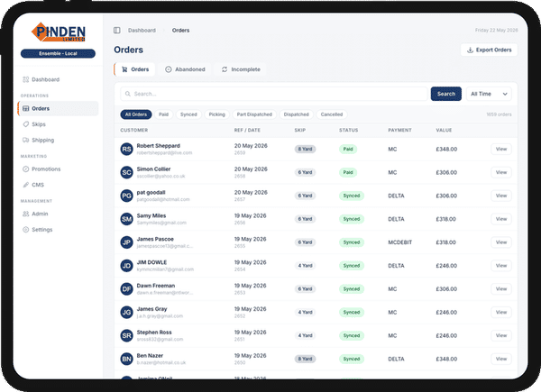Screen dimensions: 541x392
Task: Click the Customer column header
Action: [133, 131]
